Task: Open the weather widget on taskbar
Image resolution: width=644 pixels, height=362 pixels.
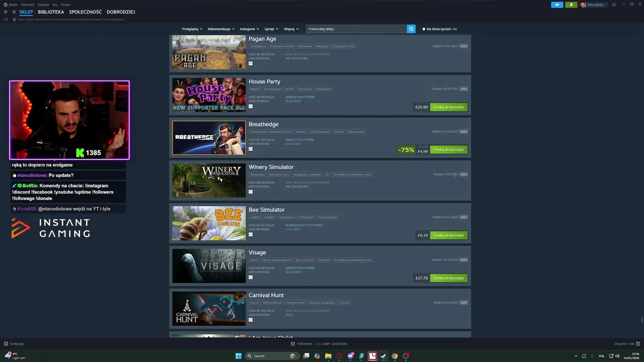Action: 15,356
